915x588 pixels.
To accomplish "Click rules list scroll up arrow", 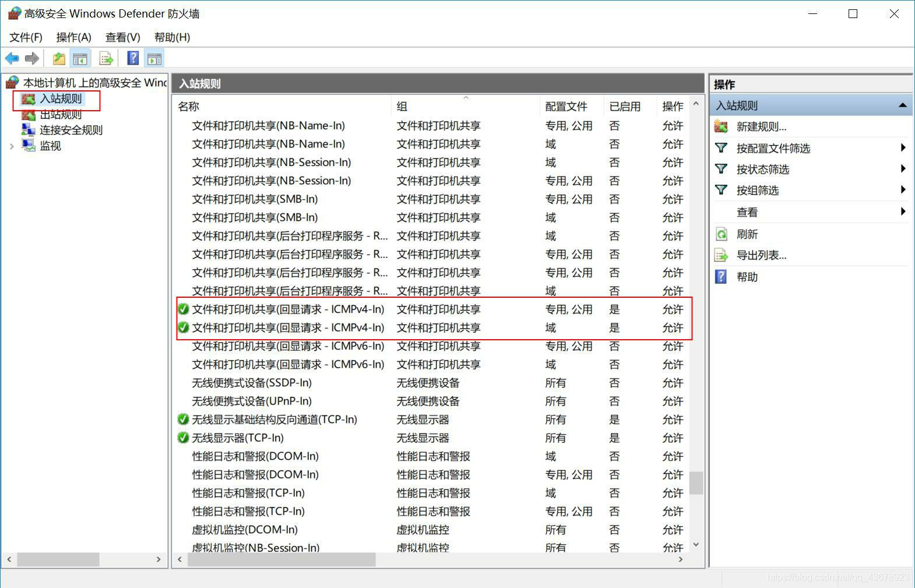I will (x=696, y=104).
